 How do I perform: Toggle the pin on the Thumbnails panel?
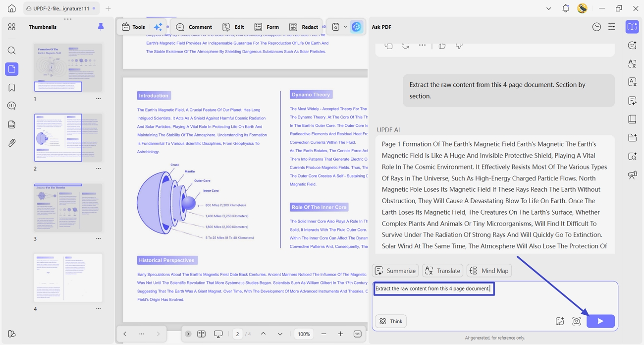click(x=101, y=27)
